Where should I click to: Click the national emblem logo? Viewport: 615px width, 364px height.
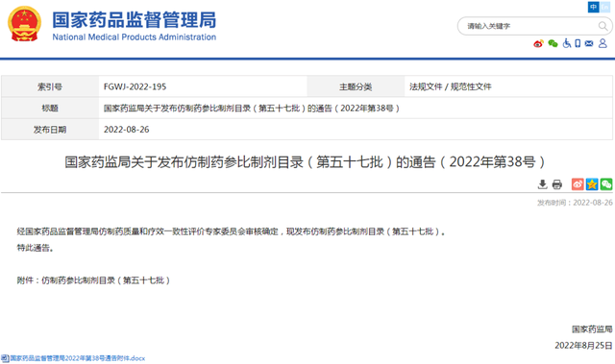pos(24,23)
